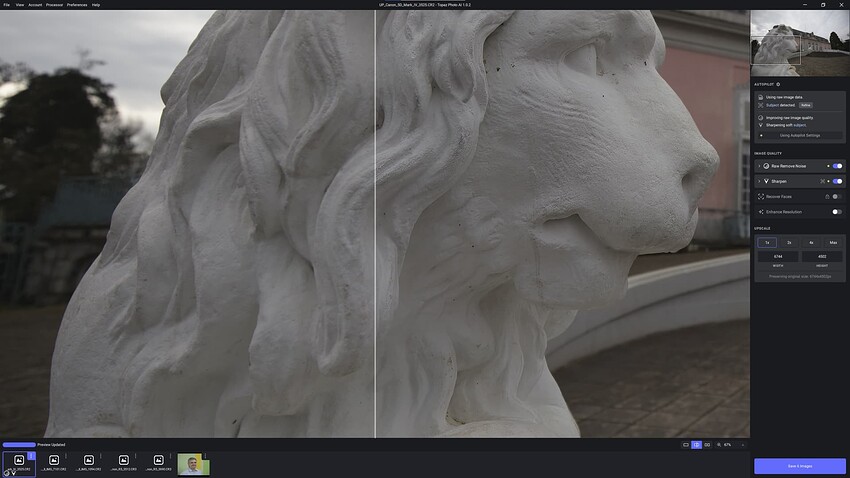Open the File menu

(7, 4)
